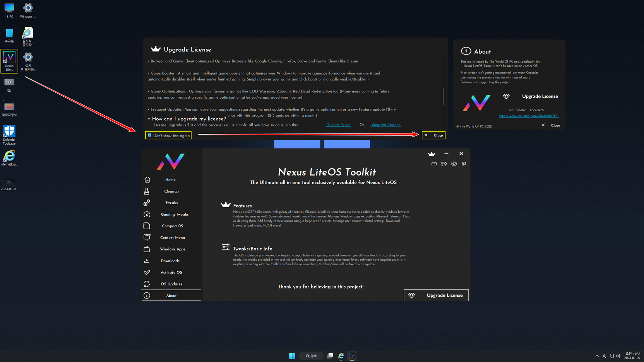This screenshot has height=362, width=644.
Task: Click the crown icon in toolkit title bar
Action: click(x=432, y=154)
